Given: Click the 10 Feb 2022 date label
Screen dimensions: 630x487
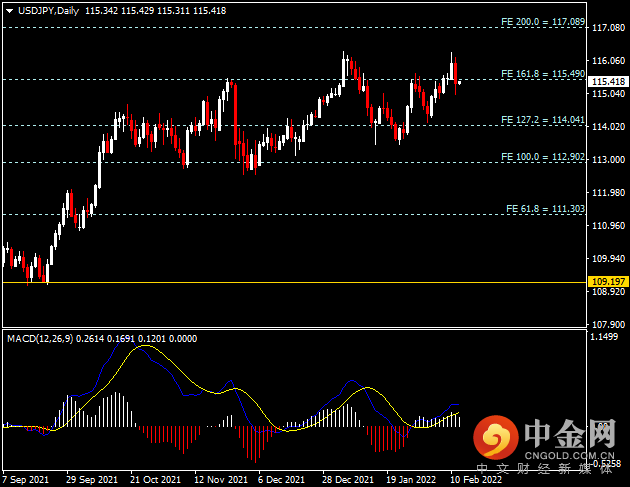Looking at the screenshot, I should click(x=476, y=480).
